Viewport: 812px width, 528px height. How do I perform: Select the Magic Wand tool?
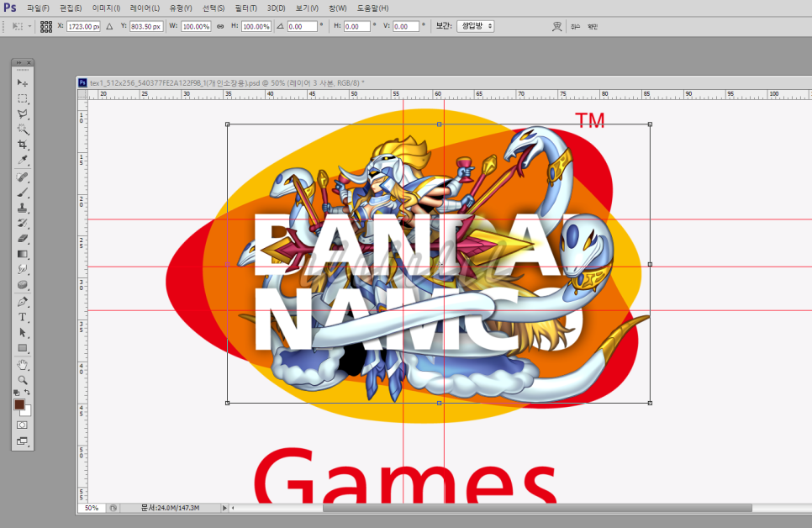coord(22,129)
